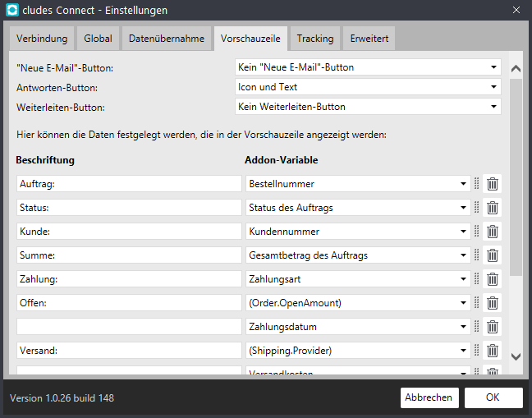The width and height of the screenshot is (532, 418).
Task: Click the scroll up arrow
Action: coord(516,68)
